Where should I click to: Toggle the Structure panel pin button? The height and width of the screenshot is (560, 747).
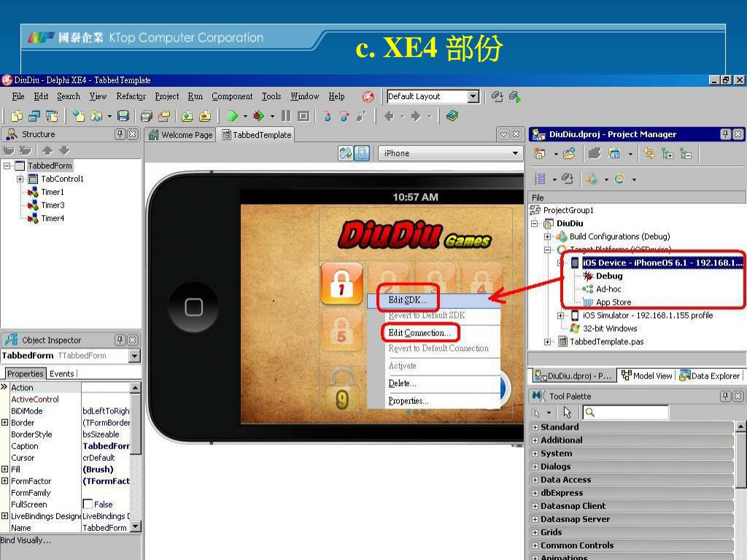120,134
